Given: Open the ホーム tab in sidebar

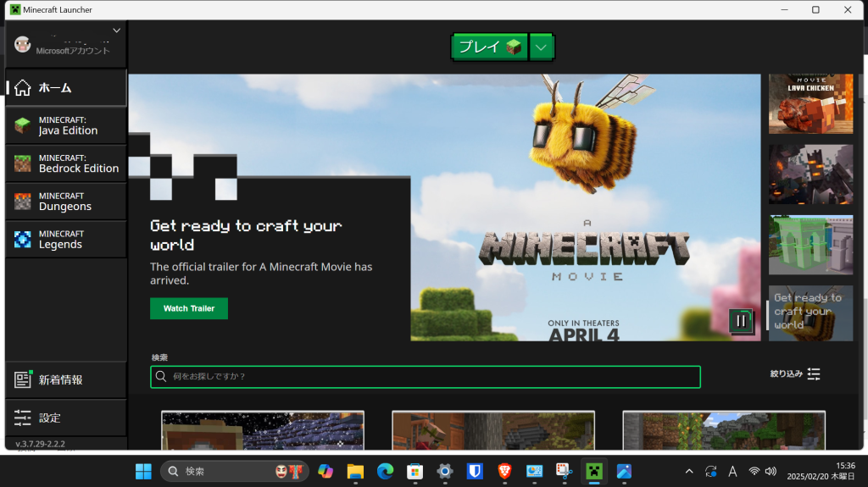Looking at the screenshot, I should [x=65, y=88].
